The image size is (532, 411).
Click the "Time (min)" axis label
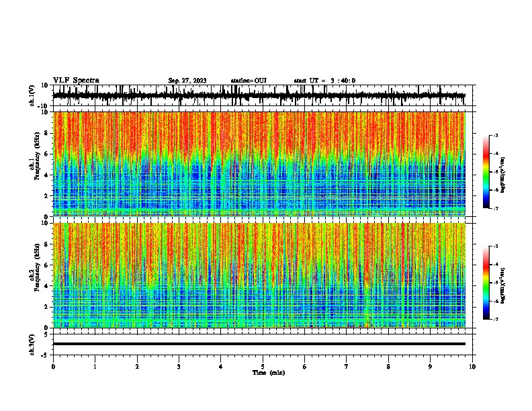click(269, 373)
